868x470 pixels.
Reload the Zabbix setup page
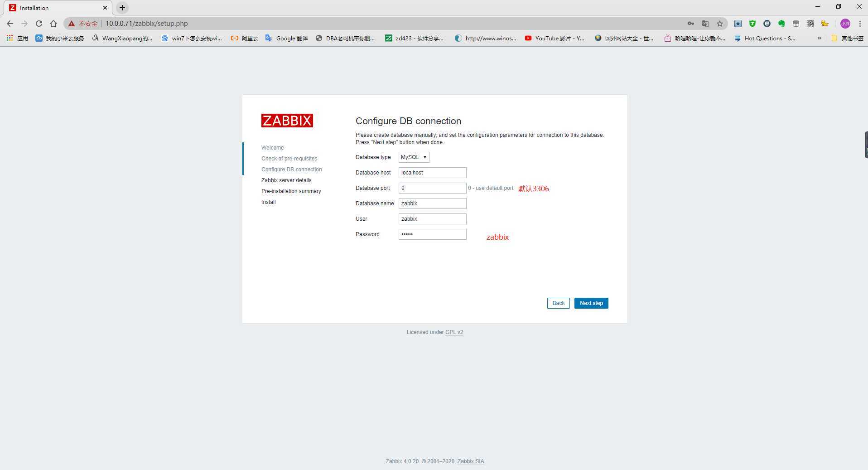click(x=39, y=24)
